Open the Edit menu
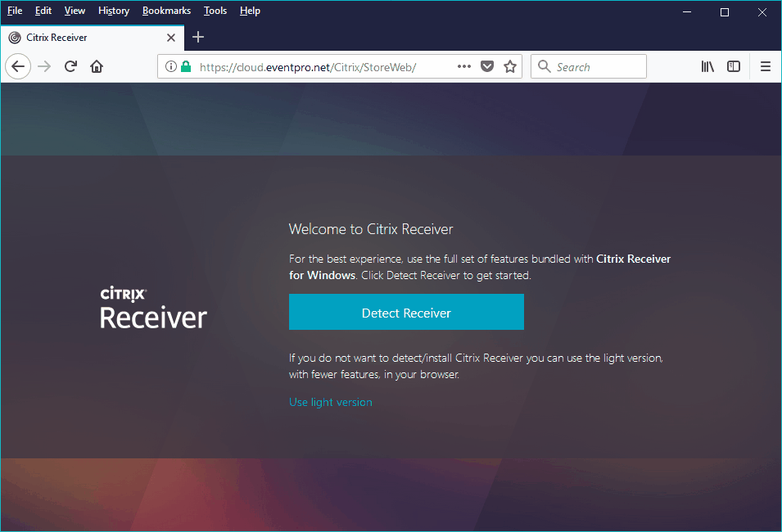 coord(43,11)
